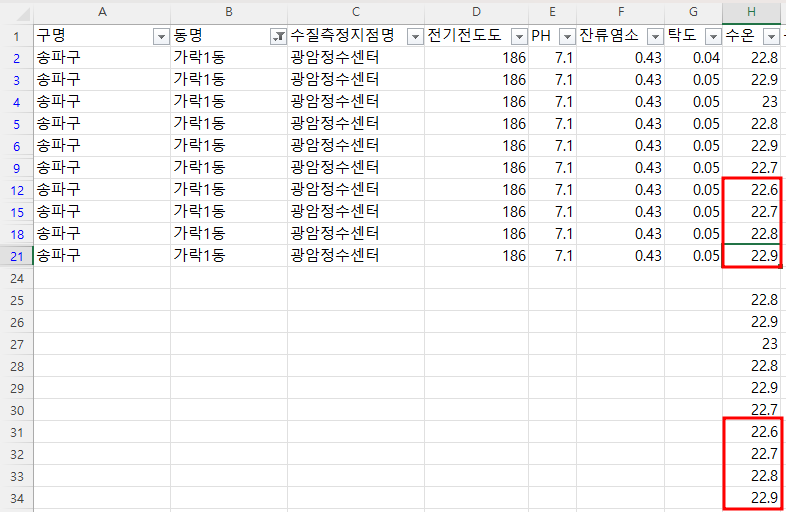Click cell 22.9 in row 34

764,498
